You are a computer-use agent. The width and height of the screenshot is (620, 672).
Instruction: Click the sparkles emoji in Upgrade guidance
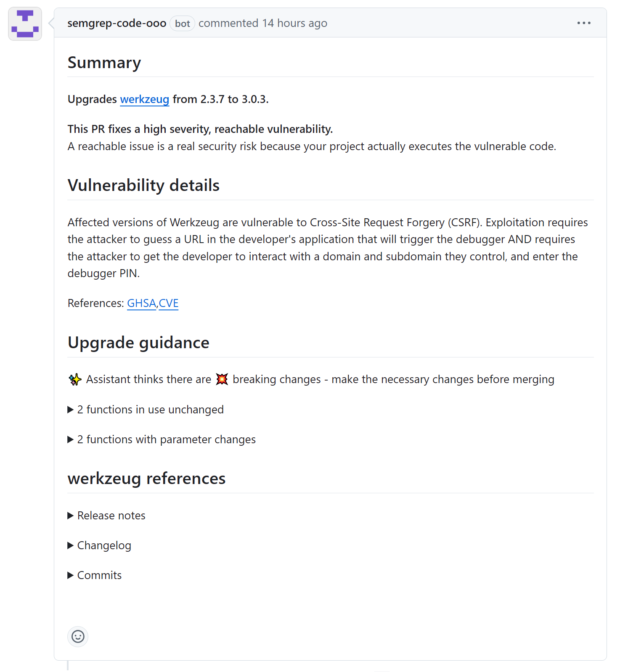(x=74, y=379)
